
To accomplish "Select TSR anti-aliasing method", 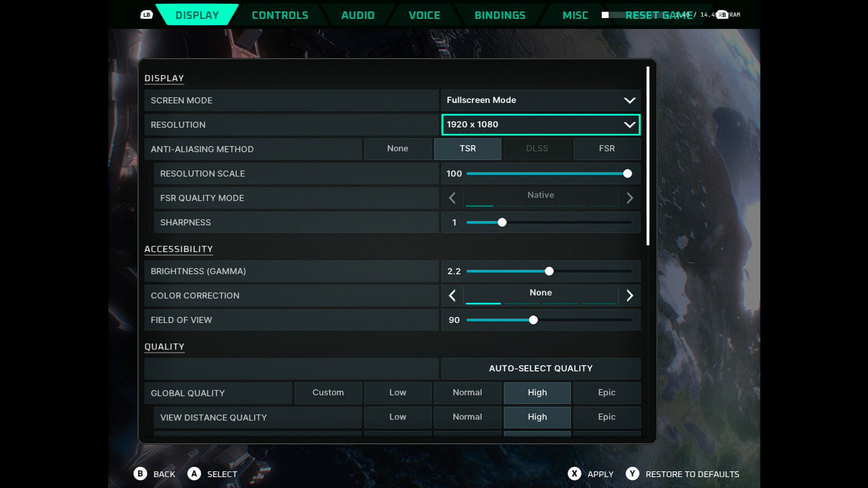I will coord(467,149).
